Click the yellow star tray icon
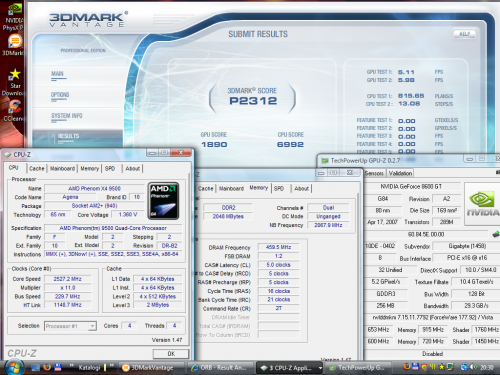 pos(442,367)
